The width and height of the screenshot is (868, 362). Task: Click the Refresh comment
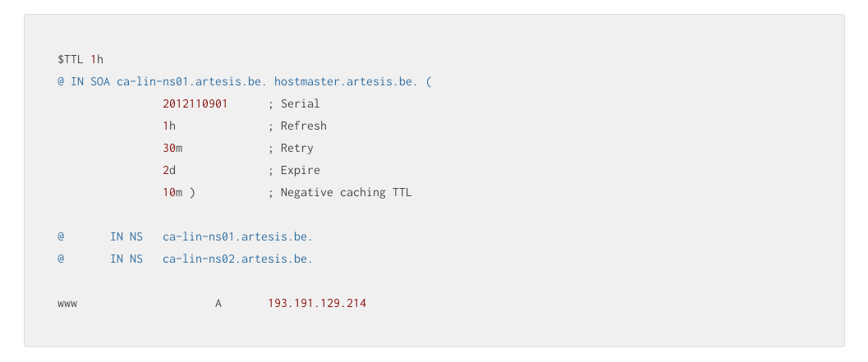coord(297,126)
